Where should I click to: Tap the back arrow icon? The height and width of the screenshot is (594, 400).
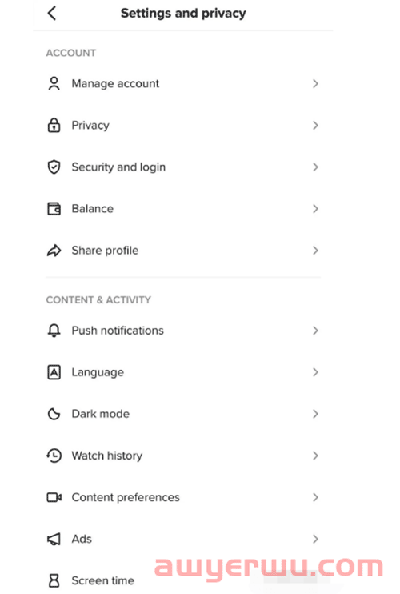52,13
